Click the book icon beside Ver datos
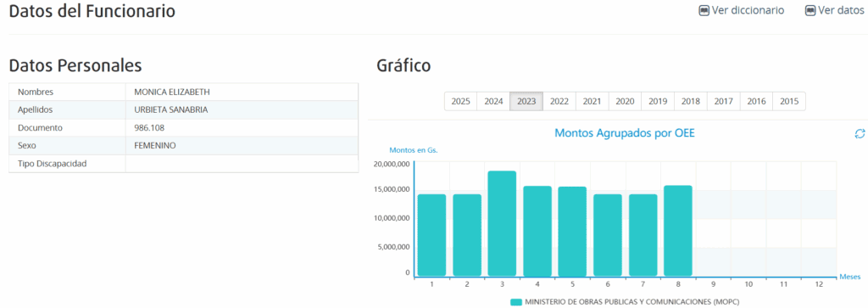Viewport: 868px width, 308px height. coord(810,10)
